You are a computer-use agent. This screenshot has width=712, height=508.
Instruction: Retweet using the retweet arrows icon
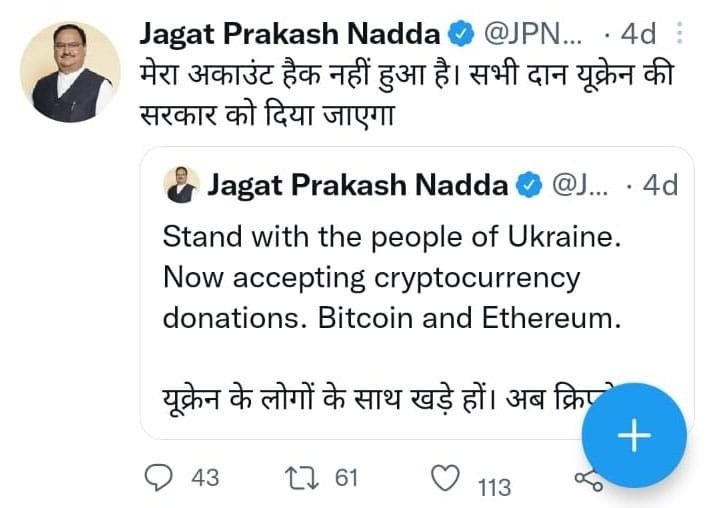[302, 478]
